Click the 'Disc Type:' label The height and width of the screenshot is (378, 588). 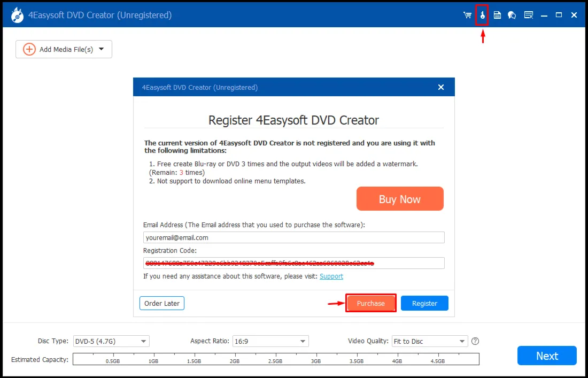(x=53, y=341)
